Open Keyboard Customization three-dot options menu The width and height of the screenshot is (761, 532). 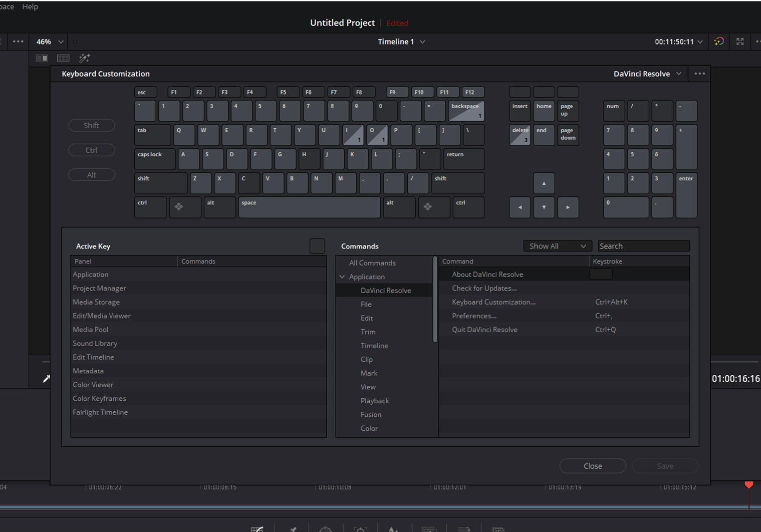coord(699,74)
